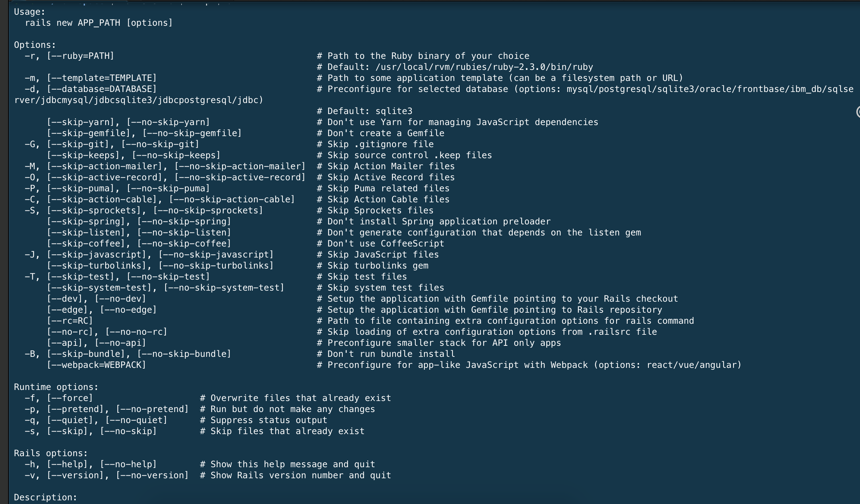
Task: Click the "--database=DATABASE" option text
Action: click(x=102, y=89)
